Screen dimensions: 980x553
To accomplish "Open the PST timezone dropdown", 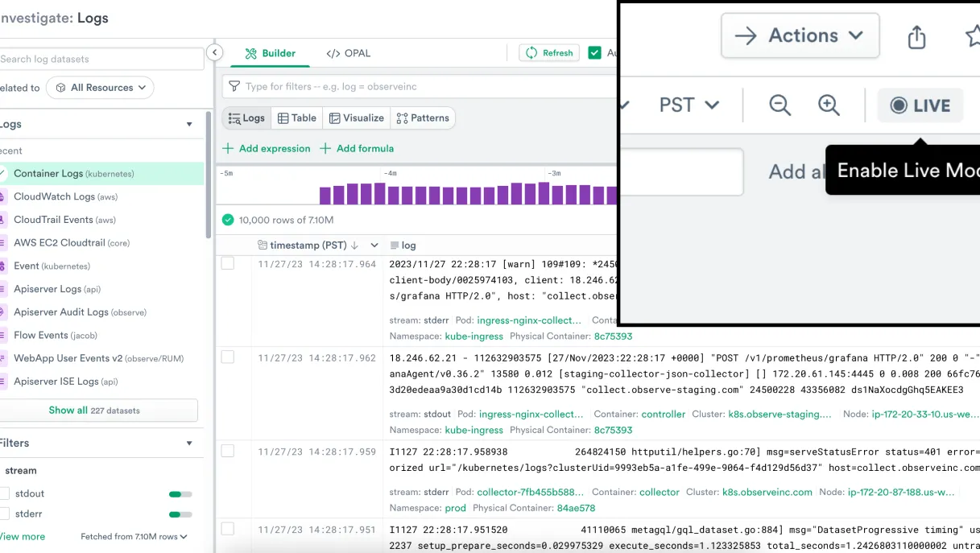I will pyautogui.click(x=688, y=105).
